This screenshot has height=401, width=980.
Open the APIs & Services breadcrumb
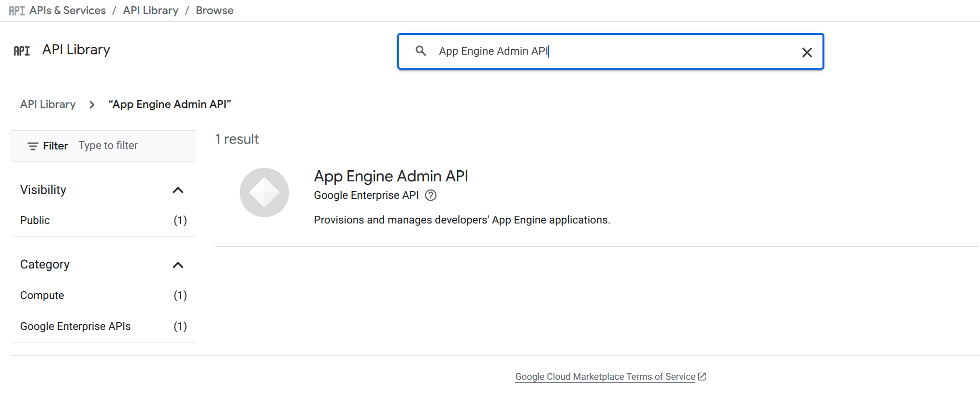tap(68, 11)
